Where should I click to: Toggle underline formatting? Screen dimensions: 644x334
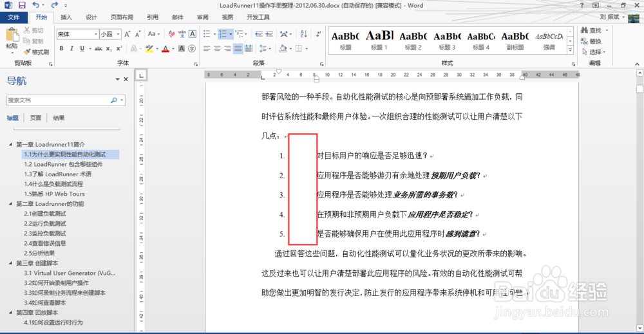pyautogui.click(x=82, y=49)
